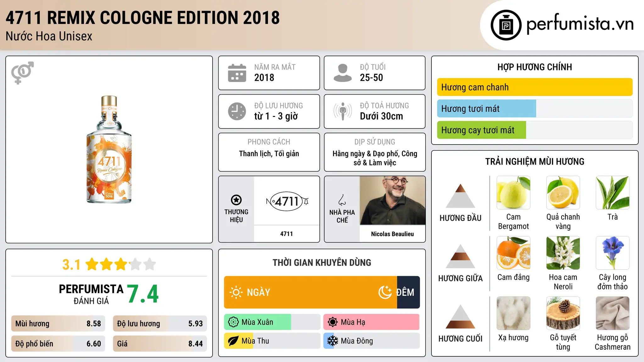The height and width of the screenshot is (362, 644).
Task: Click the Giá 8.44 score
Action: 160,343
